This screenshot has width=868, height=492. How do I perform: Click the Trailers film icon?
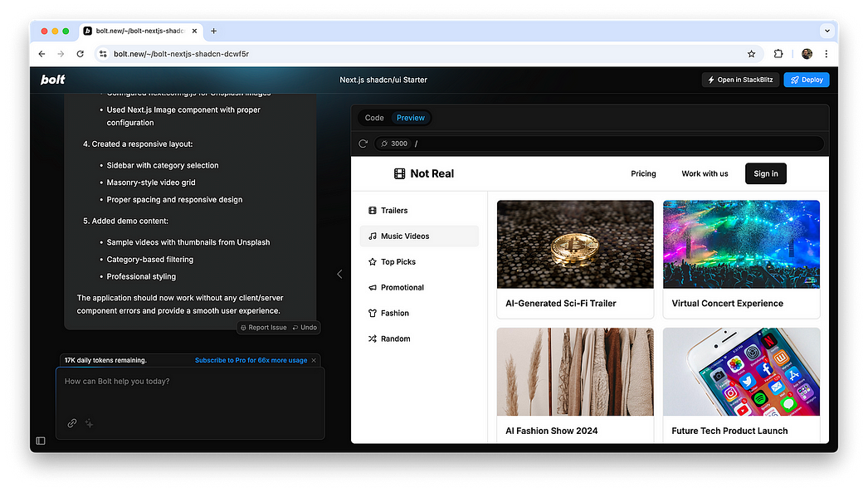(373, 210)
